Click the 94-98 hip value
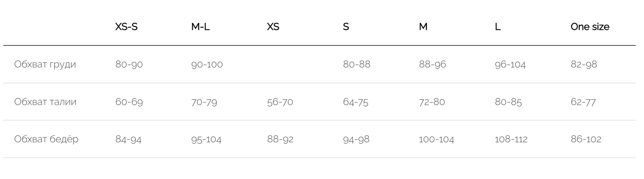Image resolution: width=644 pixels, height=179 pixels. point(356,139)
